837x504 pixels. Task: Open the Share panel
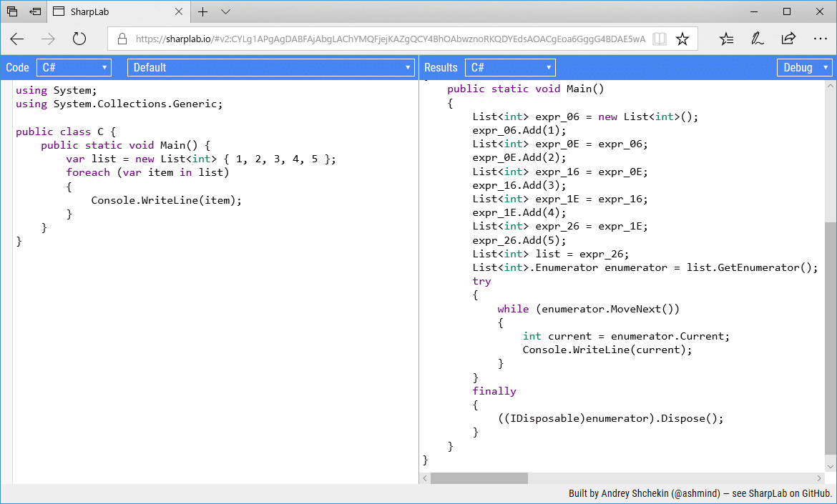pyautogui.click(x=788, y=39)
